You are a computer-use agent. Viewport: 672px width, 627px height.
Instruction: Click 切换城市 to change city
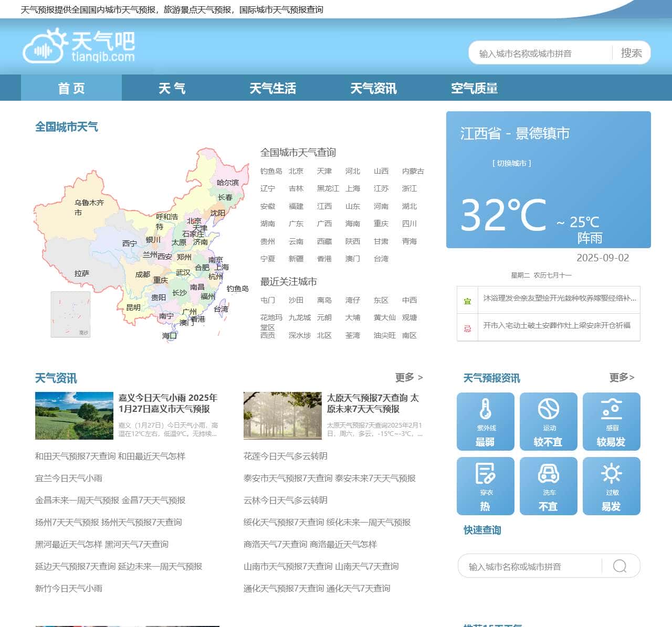511,163
